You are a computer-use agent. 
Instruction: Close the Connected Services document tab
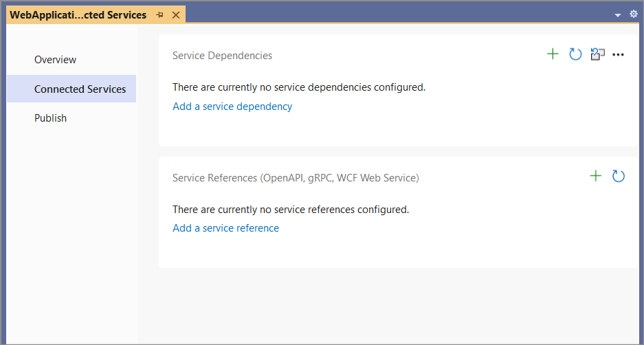[176, 14]
